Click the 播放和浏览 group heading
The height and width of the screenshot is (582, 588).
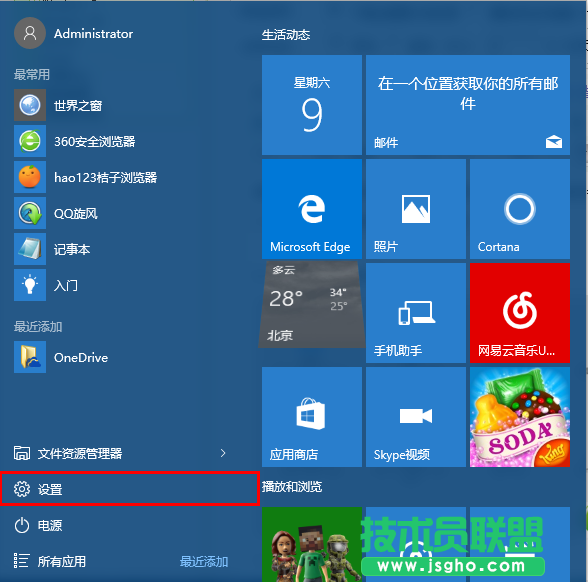292,487
